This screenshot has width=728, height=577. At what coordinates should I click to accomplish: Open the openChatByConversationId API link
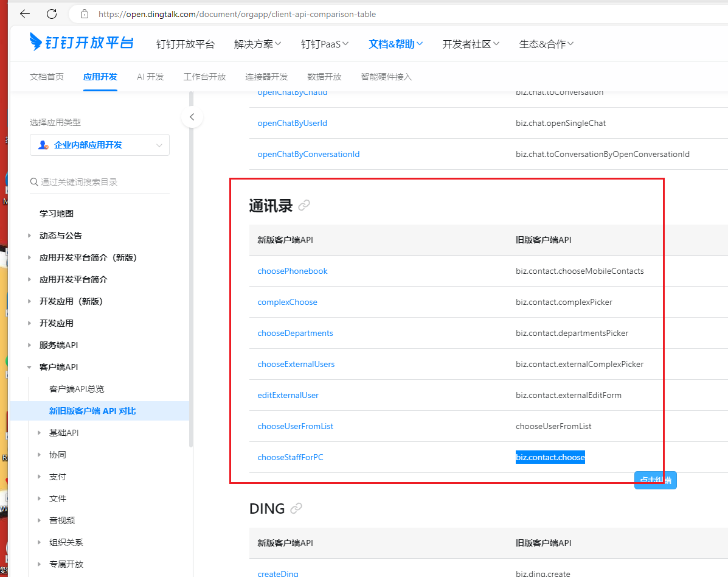(x=308, y=154)
